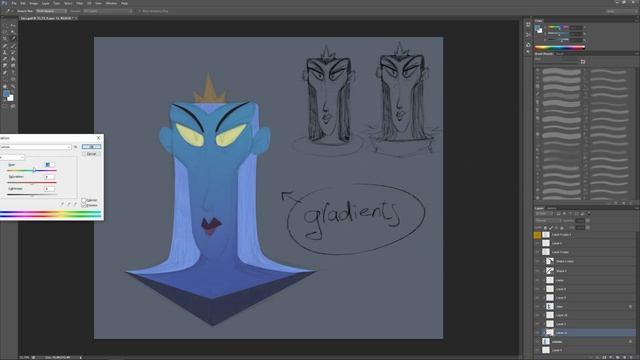Select the Crop tool
Screen dimensions: 640x360
coord(4,38)
